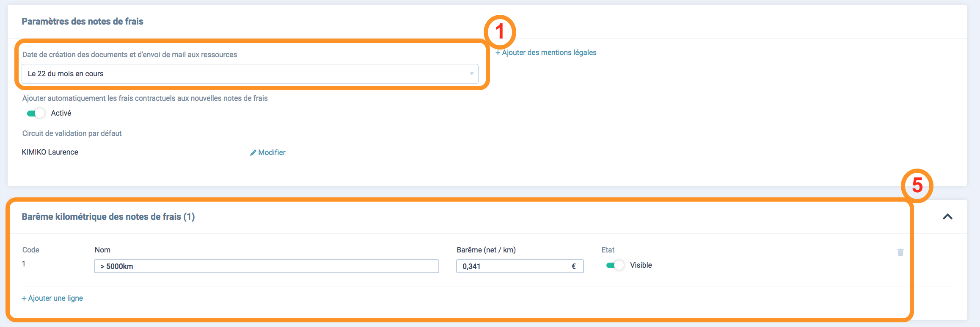
Task: Click the Modifier link for validation circuit
Action: (x=272, y=152)
